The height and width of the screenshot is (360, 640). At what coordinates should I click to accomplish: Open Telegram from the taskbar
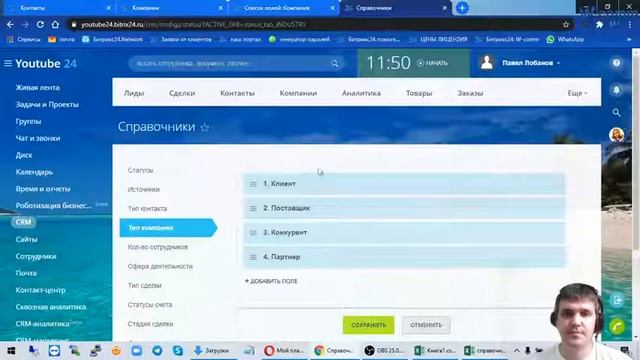(x=157, y=350)
